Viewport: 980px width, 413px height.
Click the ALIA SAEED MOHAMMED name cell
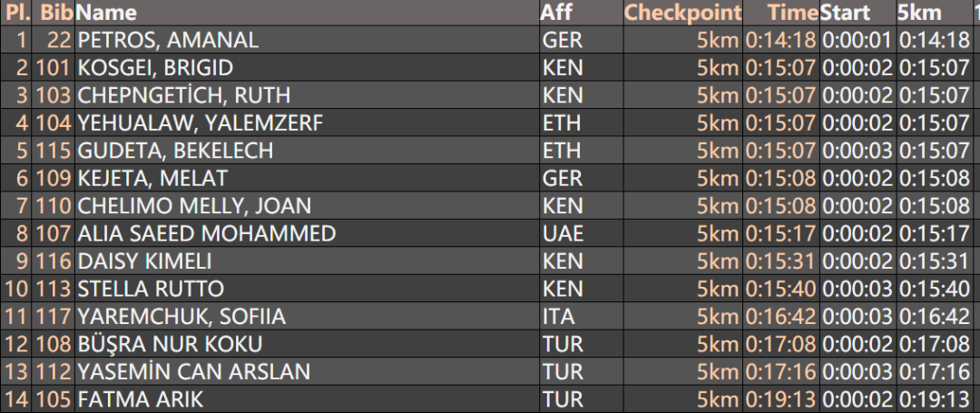(207, 233)
